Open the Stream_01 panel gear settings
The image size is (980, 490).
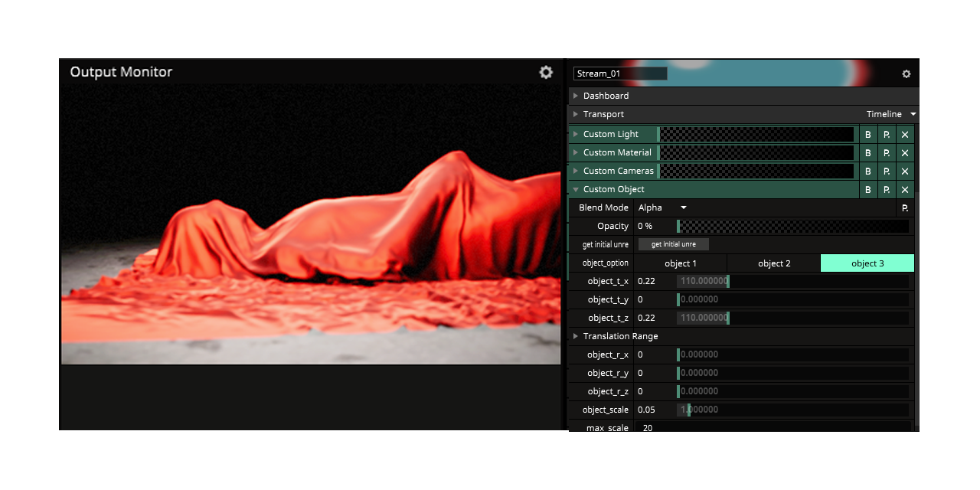click(906, 74)
